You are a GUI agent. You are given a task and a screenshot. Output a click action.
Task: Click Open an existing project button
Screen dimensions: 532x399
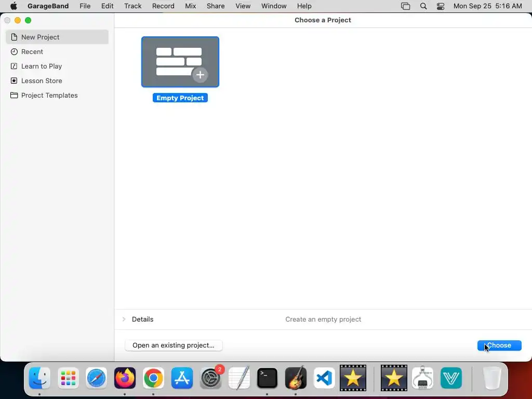coord(174,345)
